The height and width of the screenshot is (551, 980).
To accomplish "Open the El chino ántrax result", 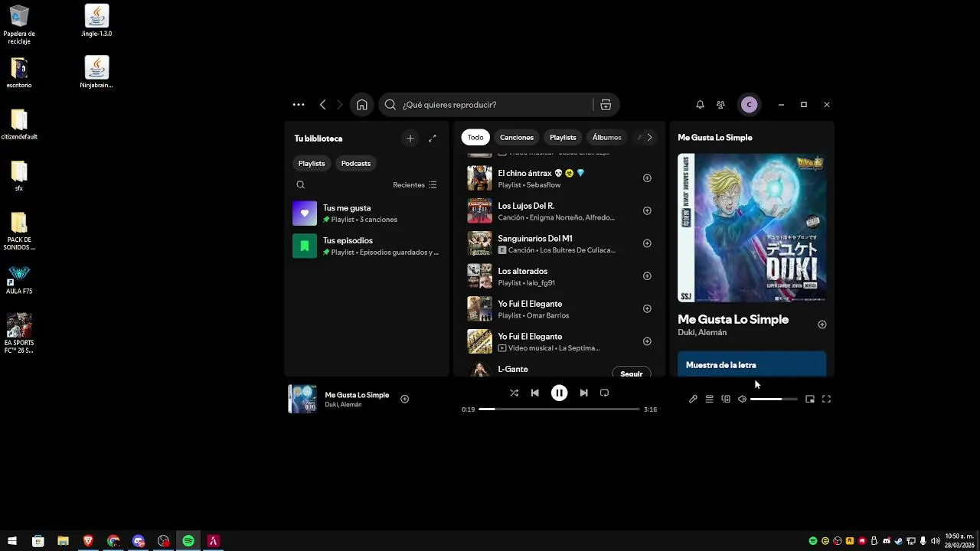I will [560, 178].
